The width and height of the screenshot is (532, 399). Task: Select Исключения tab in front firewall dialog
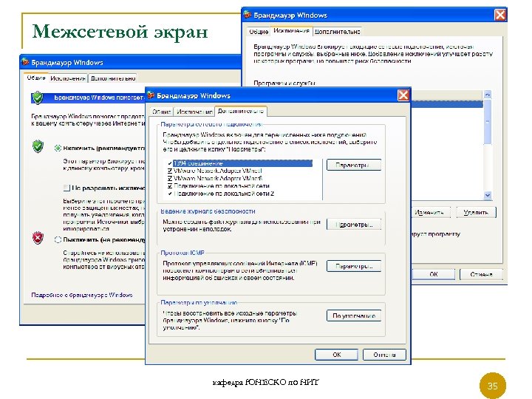tap(194, 112)
